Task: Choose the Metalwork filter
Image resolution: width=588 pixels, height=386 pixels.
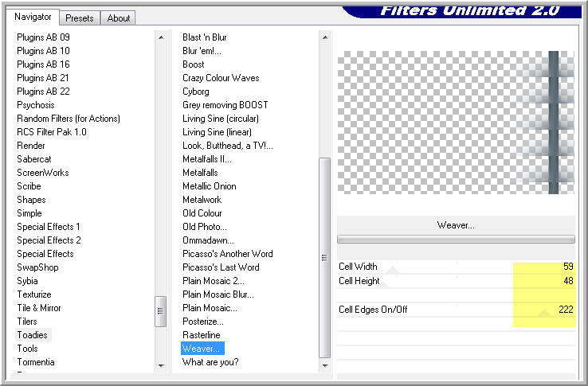Action: tap(202, 200)
